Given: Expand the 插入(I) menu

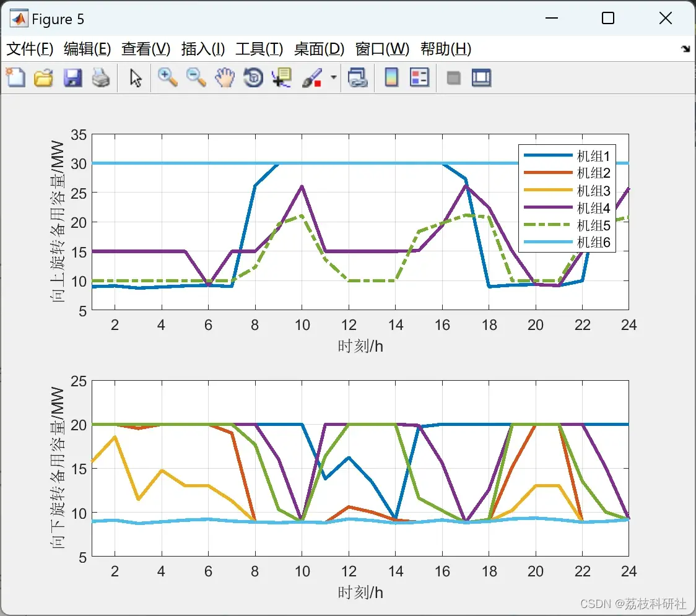Looking at the screenshot, I should (203, 49).
